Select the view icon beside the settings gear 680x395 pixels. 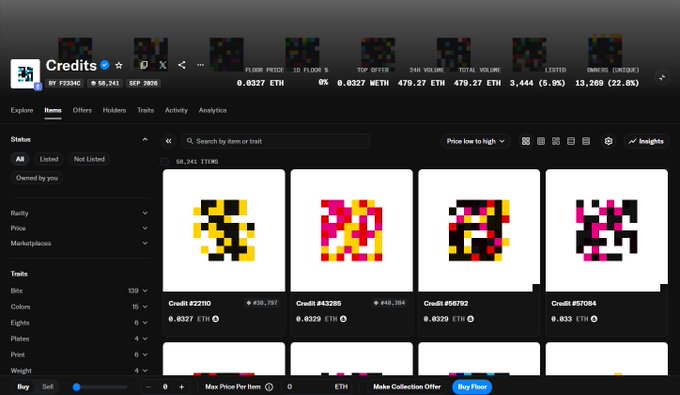[x=586, y=141]
